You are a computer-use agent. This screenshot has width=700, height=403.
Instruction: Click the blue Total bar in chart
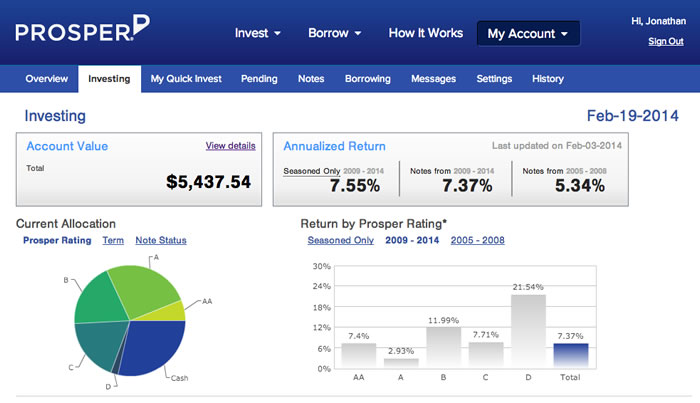coord(572,356)
